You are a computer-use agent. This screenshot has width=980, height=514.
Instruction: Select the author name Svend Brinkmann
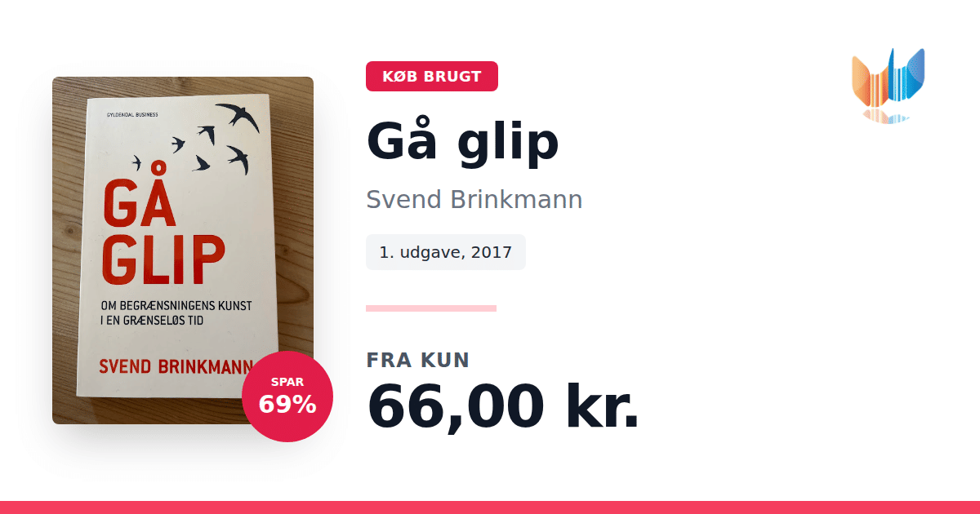(474, 199)
